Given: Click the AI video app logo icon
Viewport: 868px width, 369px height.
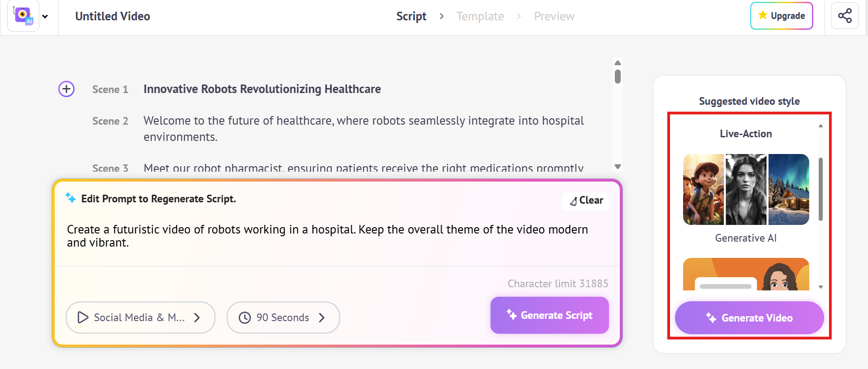Looking at the screenshot, I should click(x=22, y=16).
